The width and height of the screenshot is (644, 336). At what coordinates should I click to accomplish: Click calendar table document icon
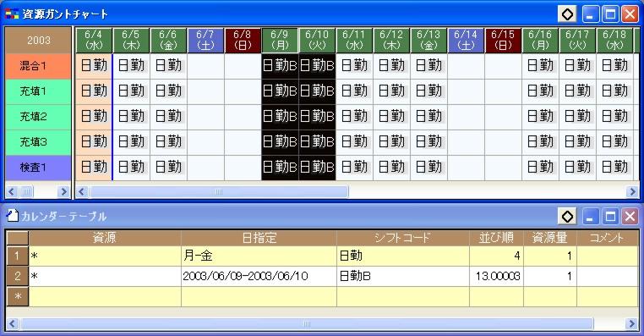13,216
